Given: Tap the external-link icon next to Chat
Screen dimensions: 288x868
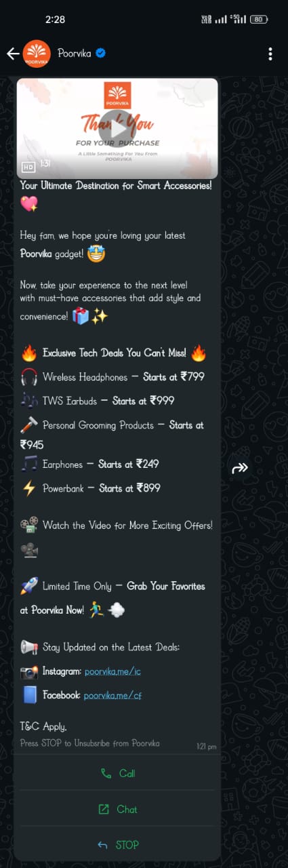Looking at the screenshot, I should 104,809.
